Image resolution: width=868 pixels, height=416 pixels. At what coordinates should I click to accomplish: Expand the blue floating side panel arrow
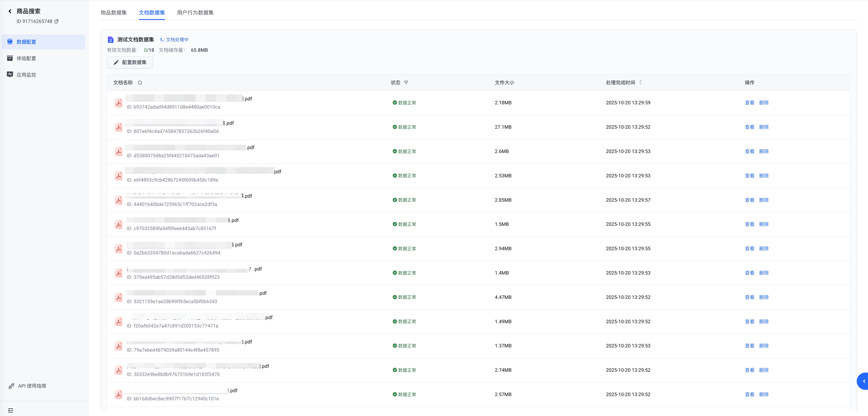[864, 381]
